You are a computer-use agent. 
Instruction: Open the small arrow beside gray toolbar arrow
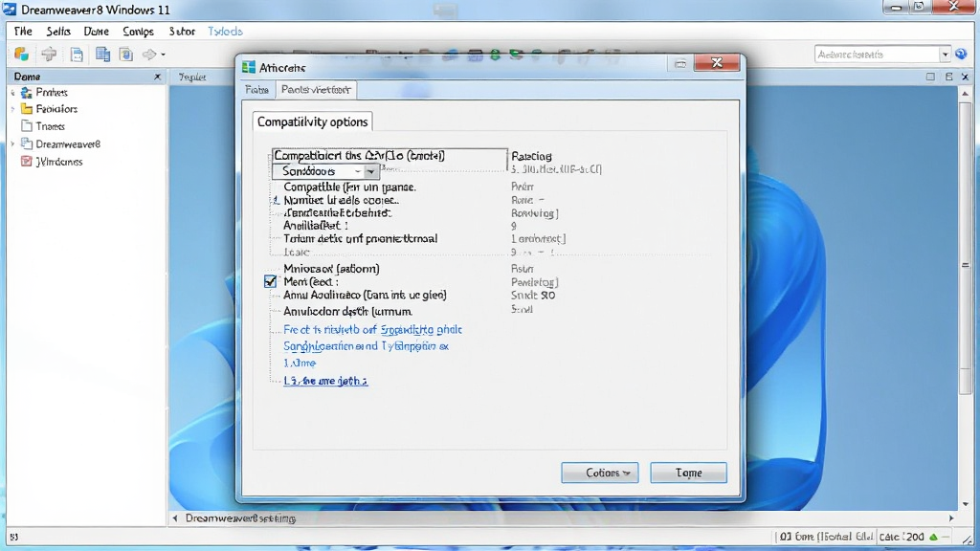point(163,55)
